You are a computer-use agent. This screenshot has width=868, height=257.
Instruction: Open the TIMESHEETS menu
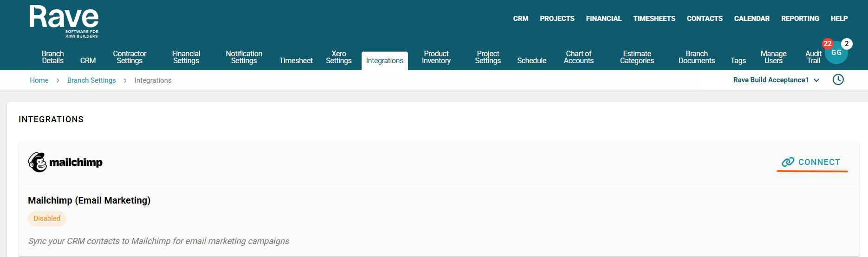654,19
